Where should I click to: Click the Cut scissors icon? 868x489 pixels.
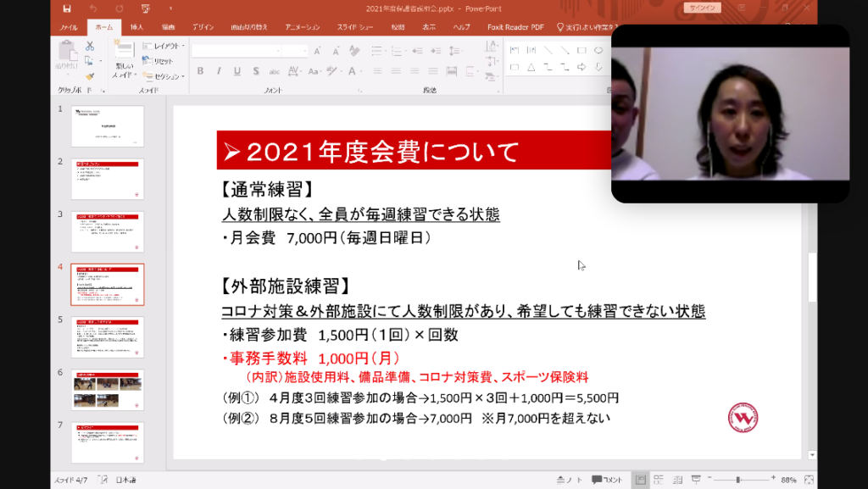[x=89, y=45]
